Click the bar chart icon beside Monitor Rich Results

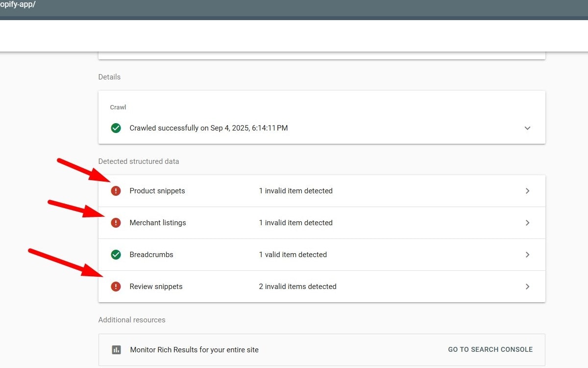[116, 350]
